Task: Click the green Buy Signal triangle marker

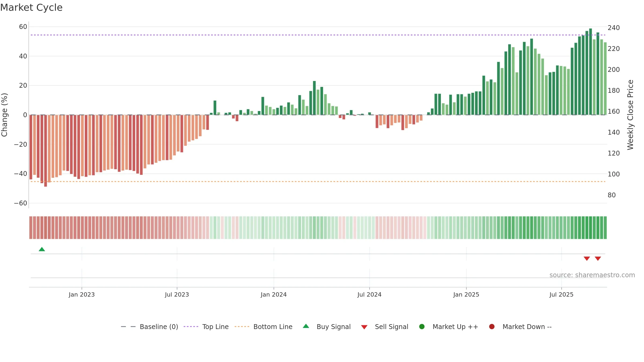Action: (42, 249)
